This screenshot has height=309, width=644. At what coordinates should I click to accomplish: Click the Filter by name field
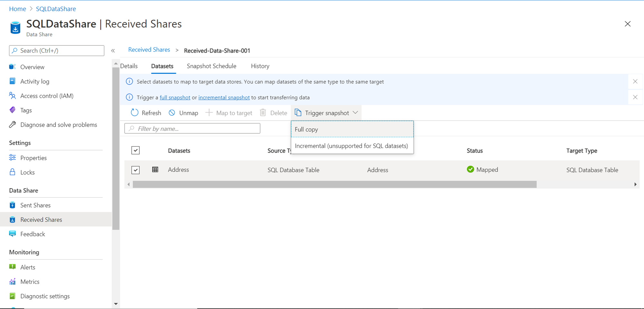(x=192, y=129)
